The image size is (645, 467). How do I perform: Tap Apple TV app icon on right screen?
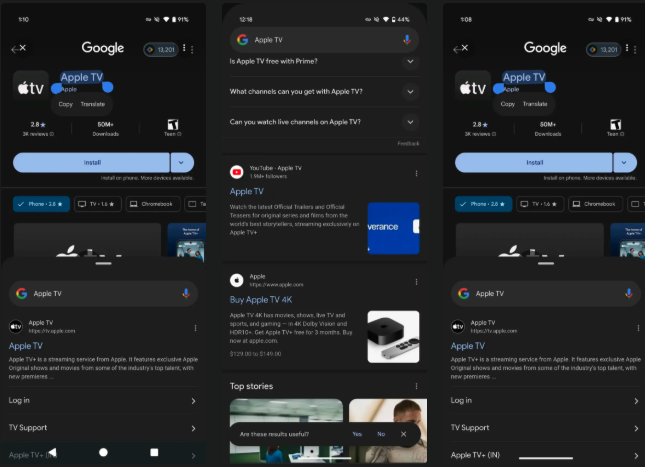tap(473, 87)
